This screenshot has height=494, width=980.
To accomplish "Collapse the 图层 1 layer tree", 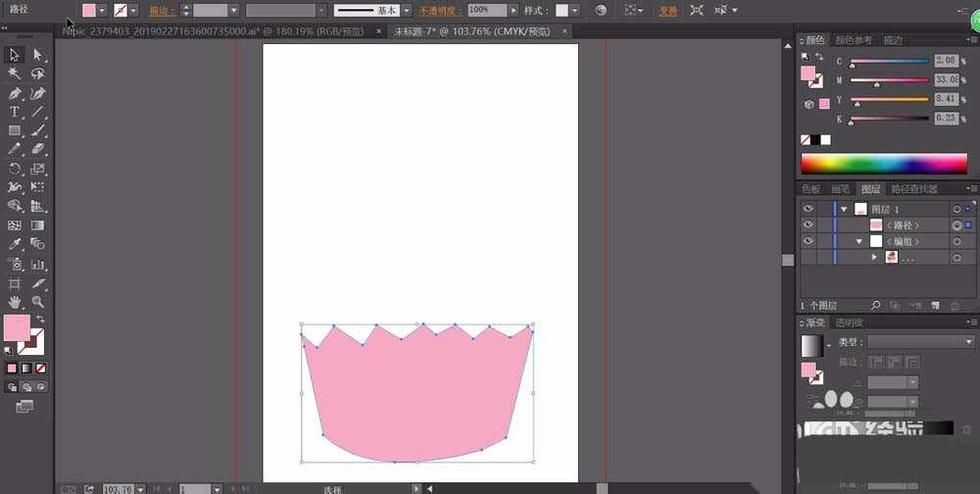I will tap(843, 209).
